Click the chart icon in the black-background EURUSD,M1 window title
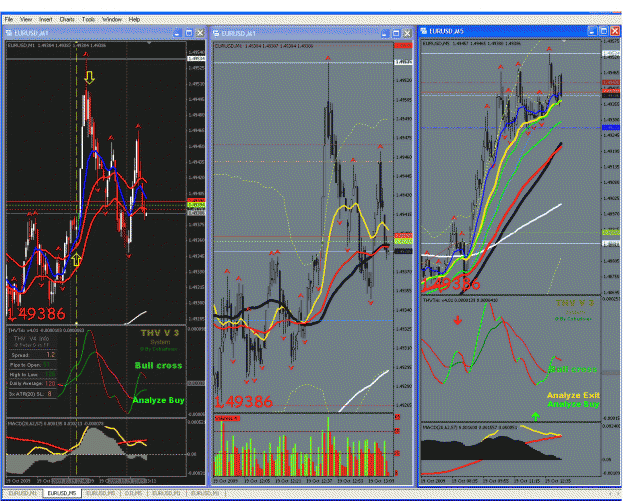The image size is (625, 501). [9, 33]
